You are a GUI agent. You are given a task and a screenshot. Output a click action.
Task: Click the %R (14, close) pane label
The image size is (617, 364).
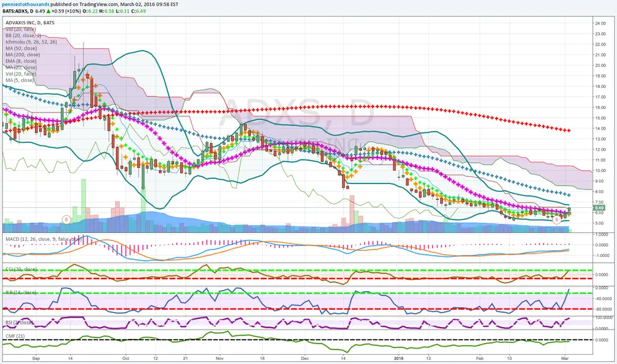pyautogui.click(x=21, y=293)
